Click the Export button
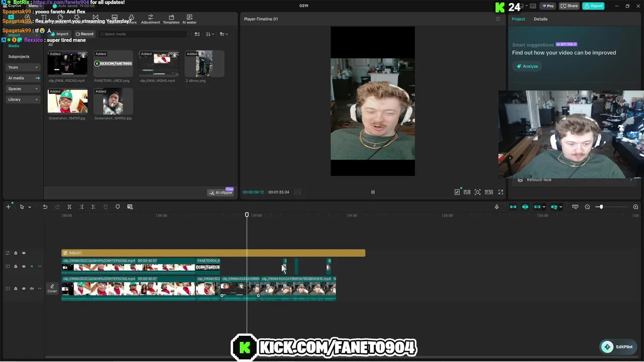 pos(593,6)
